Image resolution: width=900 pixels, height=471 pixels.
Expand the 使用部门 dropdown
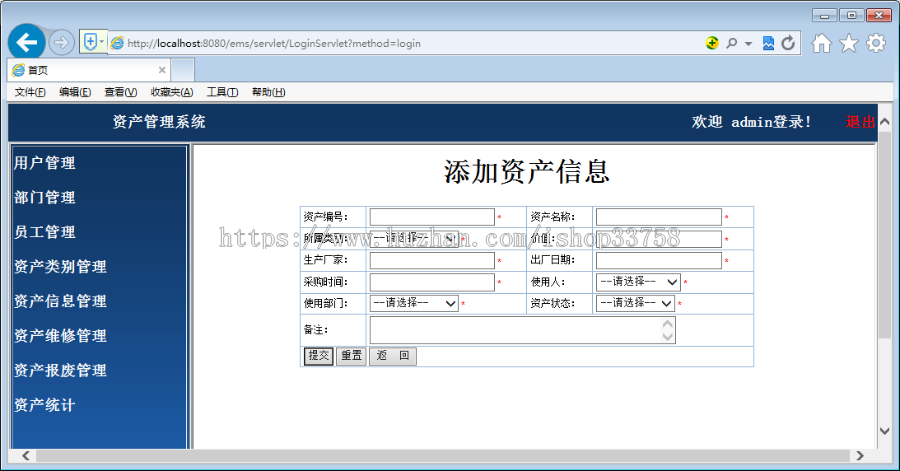414,303
